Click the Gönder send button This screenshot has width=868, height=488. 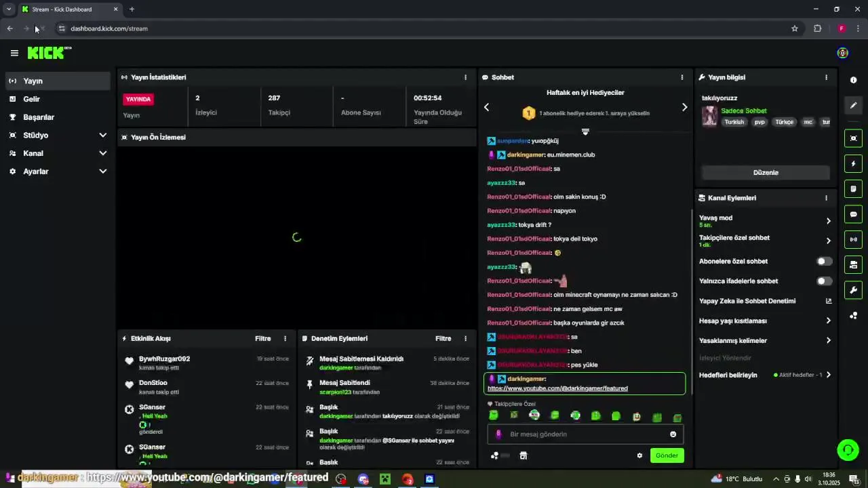(667, 455)
